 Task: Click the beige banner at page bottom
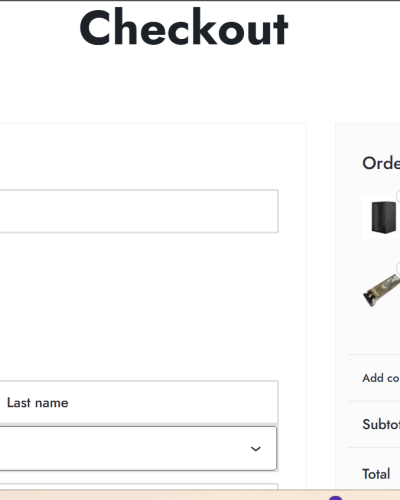point(200,495)
